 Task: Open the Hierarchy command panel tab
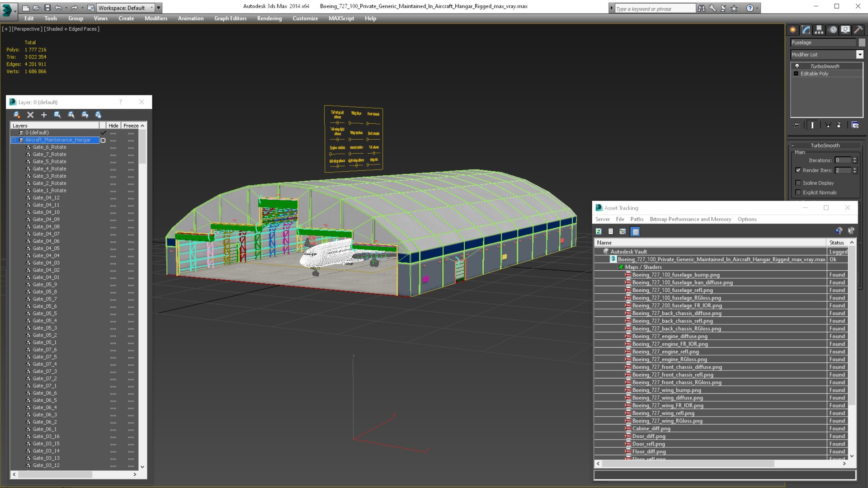coord(819,30)
